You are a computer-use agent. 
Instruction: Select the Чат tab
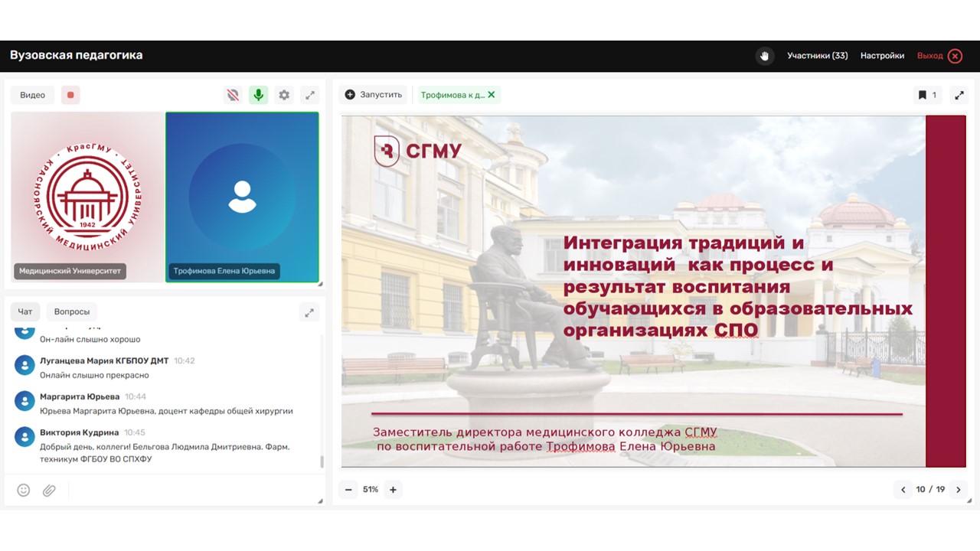click(25, 311)
